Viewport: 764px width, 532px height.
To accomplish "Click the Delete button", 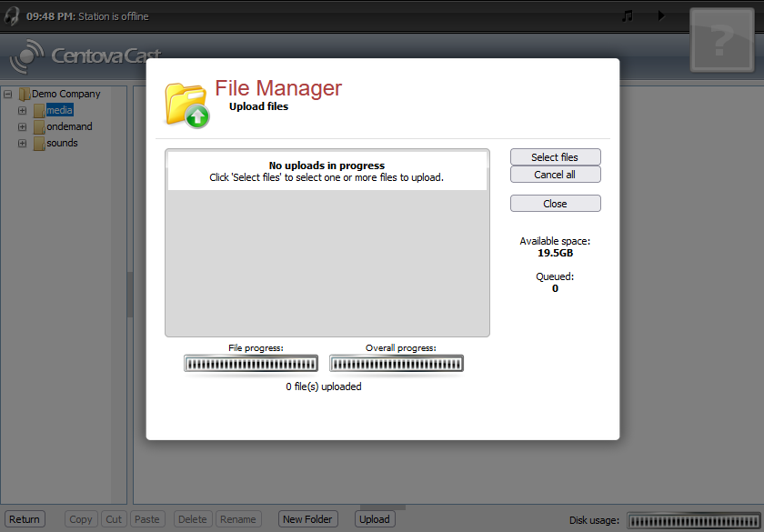I will 193,519.
